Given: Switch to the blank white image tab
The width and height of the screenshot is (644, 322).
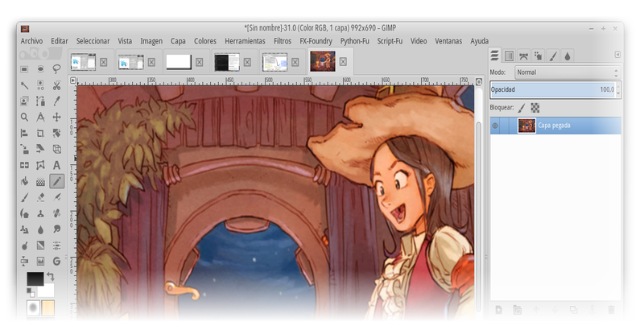Looking at the screenshot, I should tap(179, 62).
